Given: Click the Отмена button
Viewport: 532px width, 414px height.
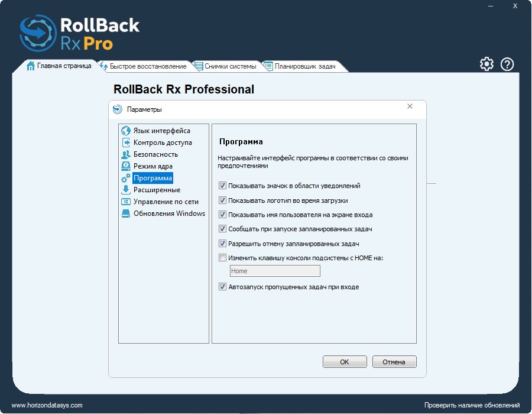Looking at the screenshot, I should (x=394, y=362).
